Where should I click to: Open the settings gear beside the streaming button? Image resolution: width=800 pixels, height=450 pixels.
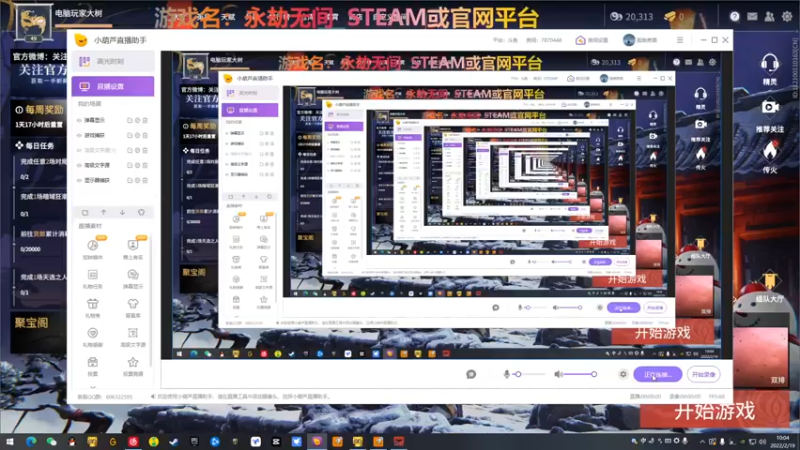click(x=623, y=374)
